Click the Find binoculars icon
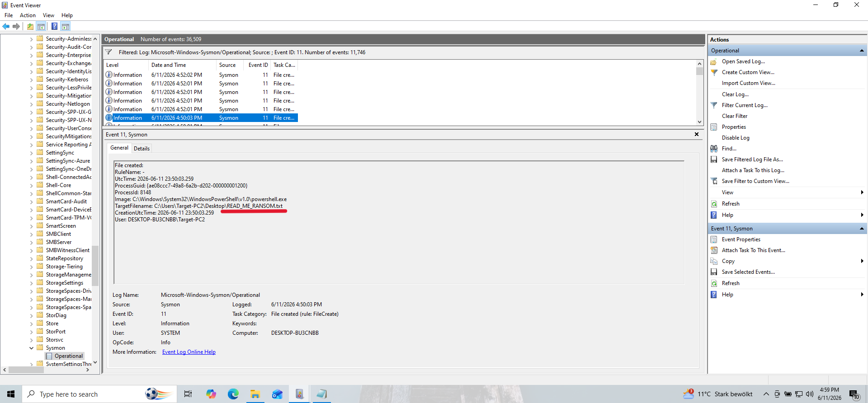Image resolution: width=868 pixels, height=403 pixels. click(x=714, y=149)
